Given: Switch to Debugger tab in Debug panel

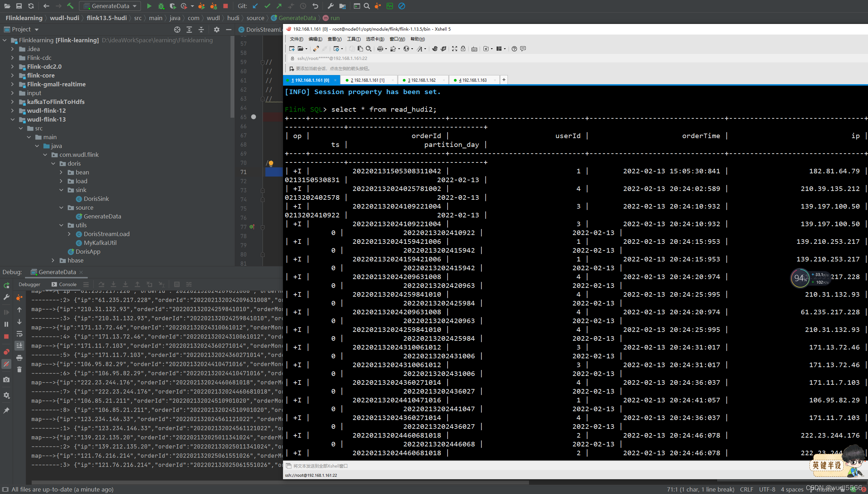Looking at the screenshot, I should click(29, 284).
